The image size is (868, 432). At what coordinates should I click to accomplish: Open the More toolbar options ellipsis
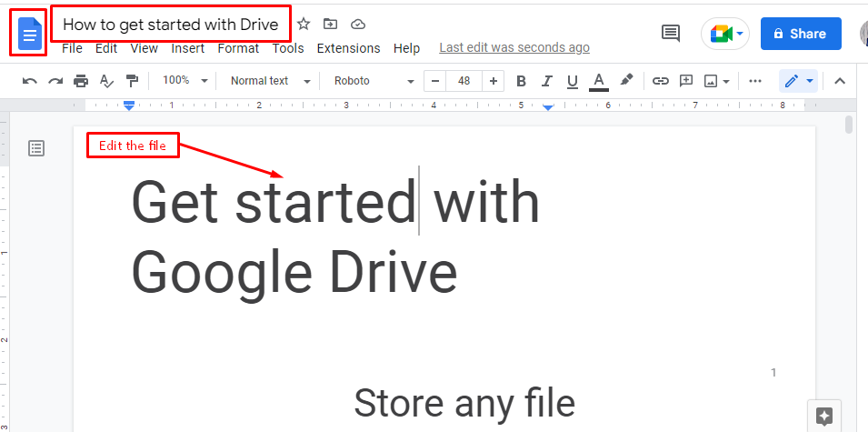755,81
